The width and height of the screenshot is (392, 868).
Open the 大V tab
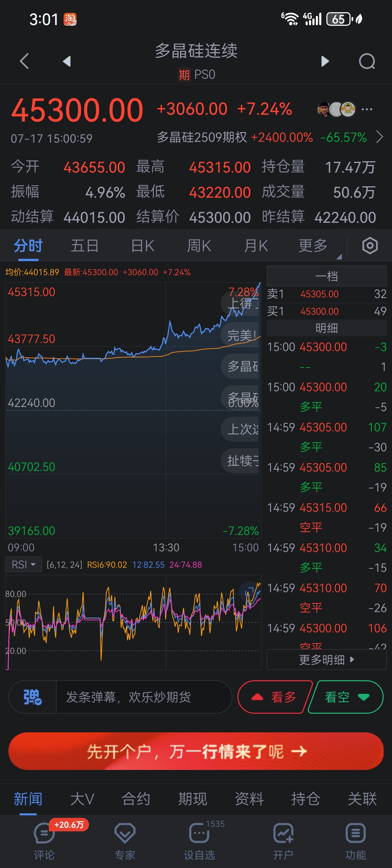82,799
